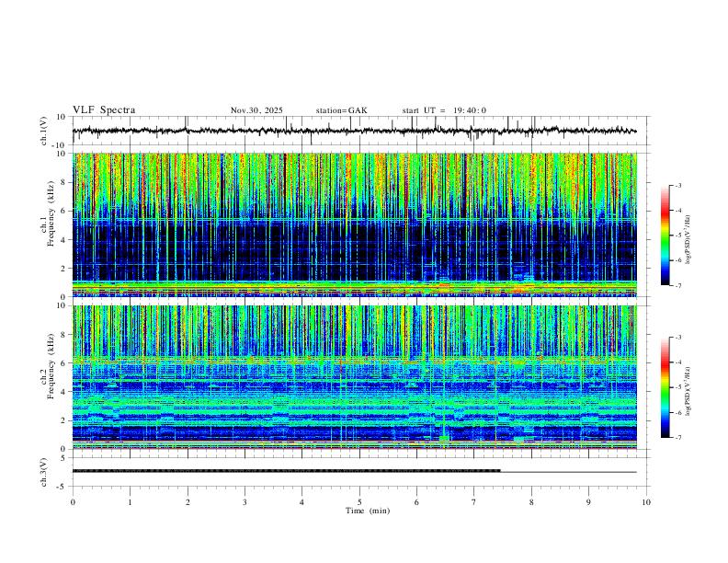Image resolution: width=728 pixels, height=563 pixels.
Task: Click where the ch.3 thick trace ends
Action: (500, 471)
